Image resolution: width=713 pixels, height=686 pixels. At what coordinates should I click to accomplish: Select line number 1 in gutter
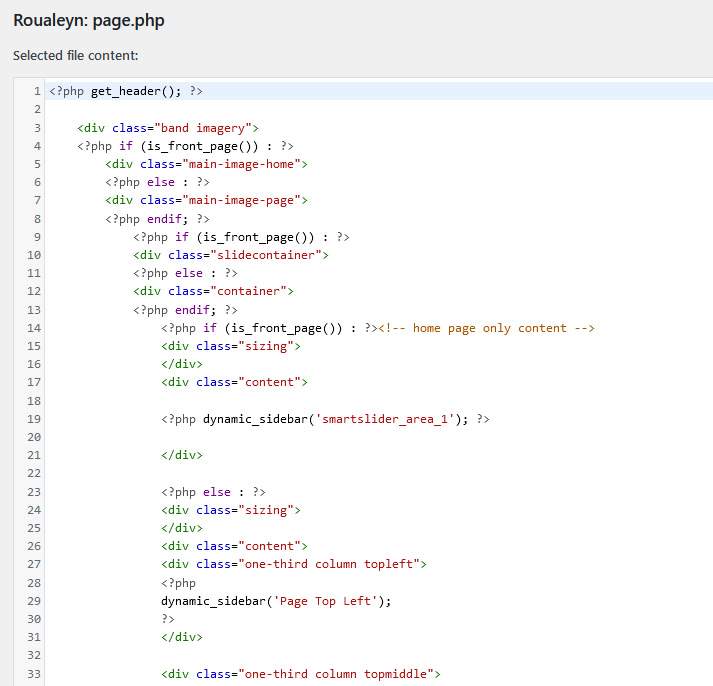point(37,91)
